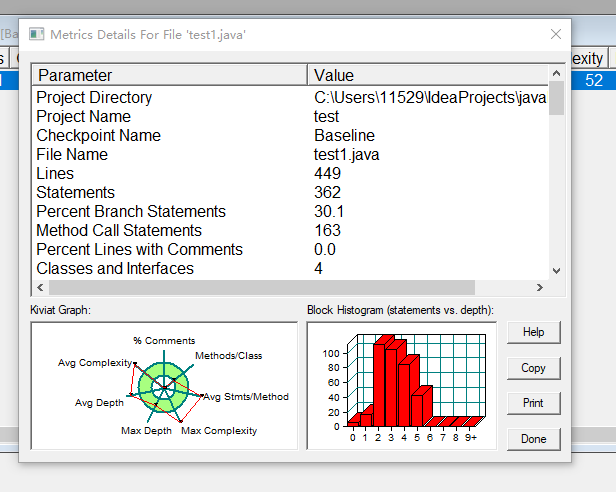Image resolution: width=616 pixels, height=492 pixels.
Task: Select the Project Directory row
Action: click(290, 97)
